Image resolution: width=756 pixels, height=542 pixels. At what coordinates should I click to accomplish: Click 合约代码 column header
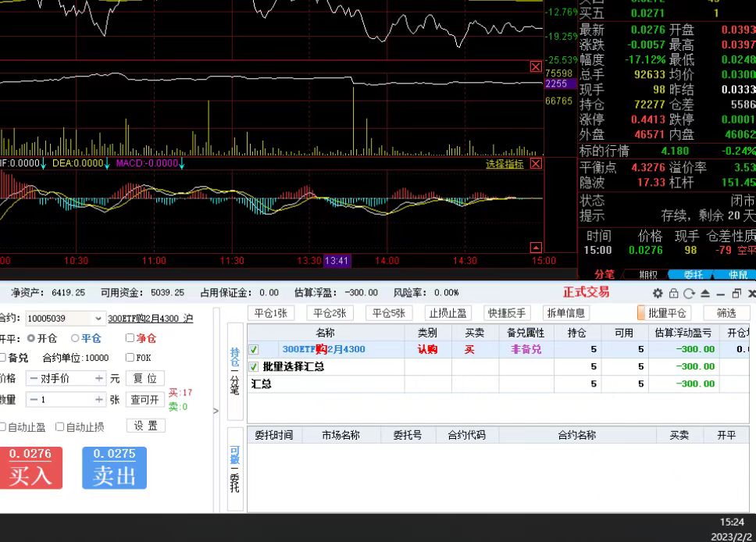[x=467, y=435]
